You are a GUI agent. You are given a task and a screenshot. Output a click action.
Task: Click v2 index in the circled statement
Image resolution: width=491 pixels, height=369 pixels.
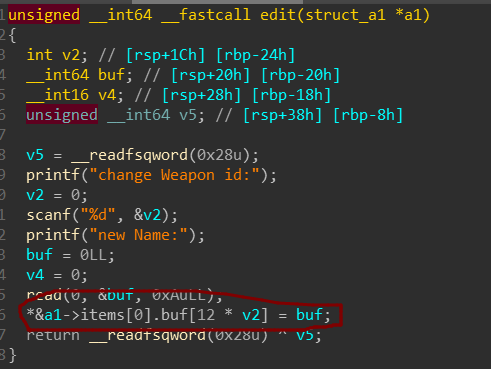pos(251,315)
